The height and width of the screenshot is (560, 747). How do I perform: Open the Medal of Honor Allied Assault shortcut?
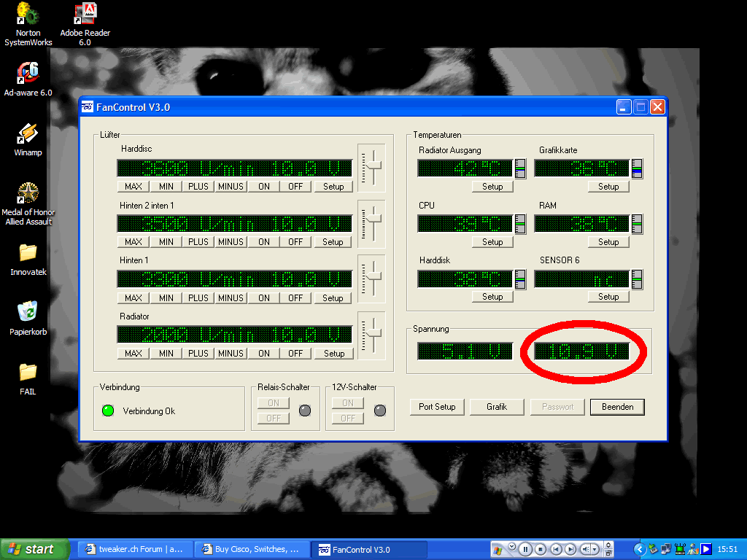click(28, 193)
